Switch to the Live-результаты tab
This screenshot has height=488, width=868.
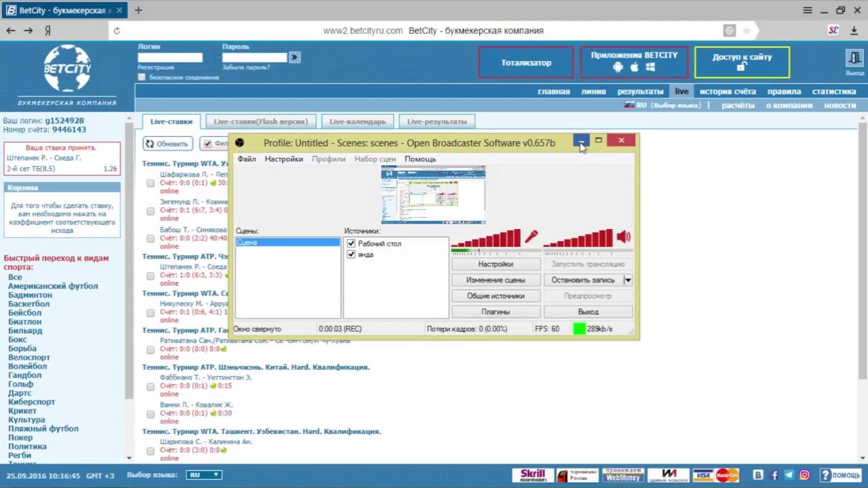click(437, 121)
